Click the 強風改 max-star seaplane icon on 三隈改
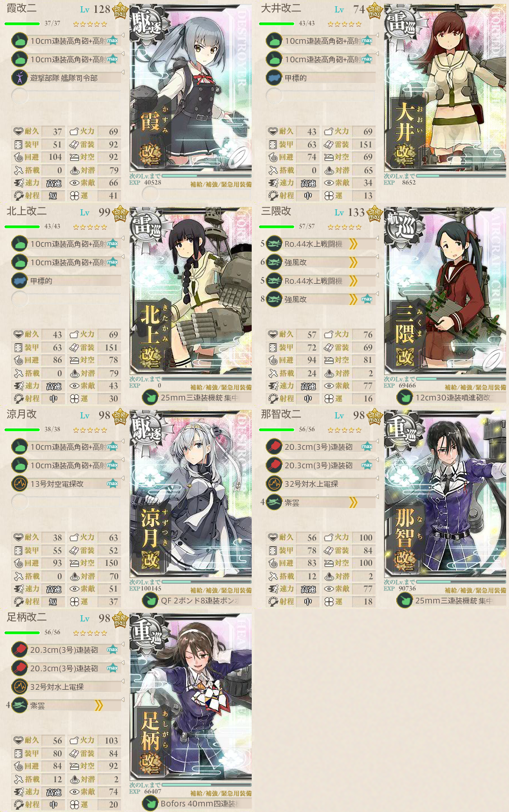This screenshot has height=812, width=509. click(274, 299)
